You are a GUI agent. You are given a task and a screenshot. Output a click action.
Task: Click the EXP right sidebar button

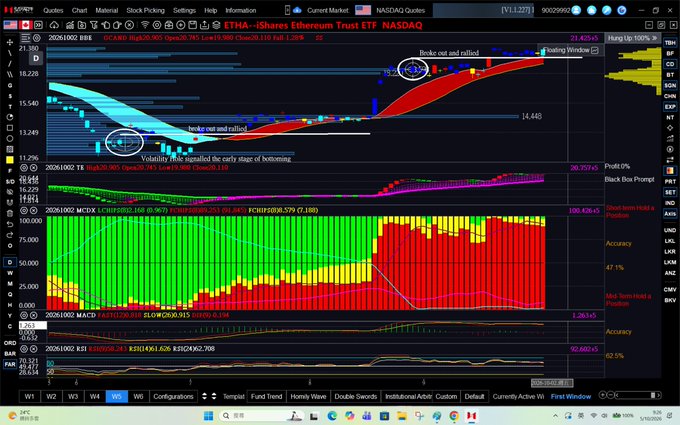point(670,107)
